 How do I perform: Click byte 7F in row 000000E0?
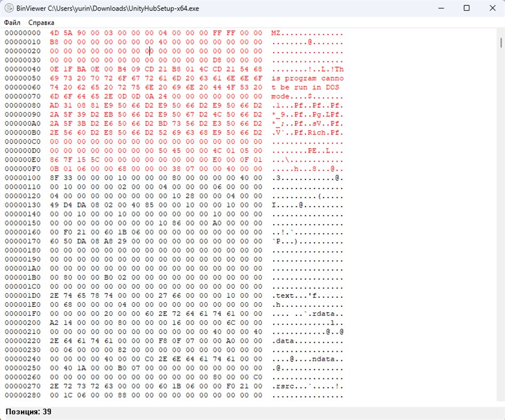click(x=68, y=160)
